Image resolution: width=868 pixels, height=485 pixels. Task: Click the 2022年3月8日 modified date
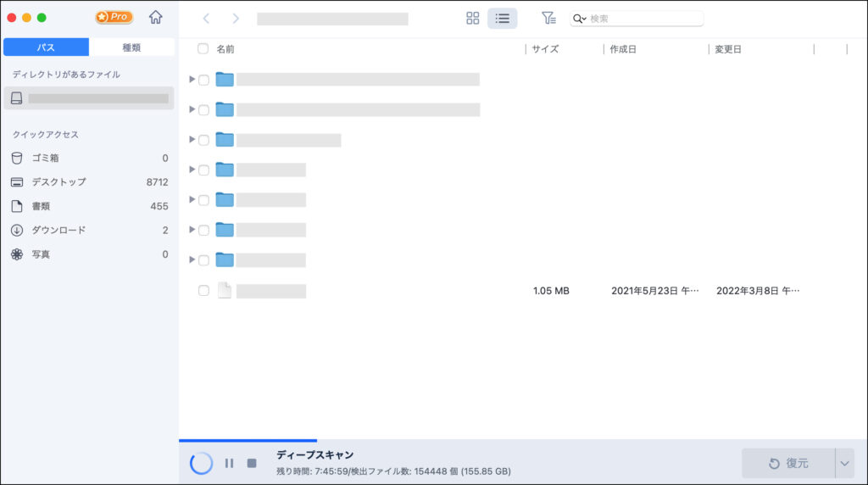coord(758,291)
